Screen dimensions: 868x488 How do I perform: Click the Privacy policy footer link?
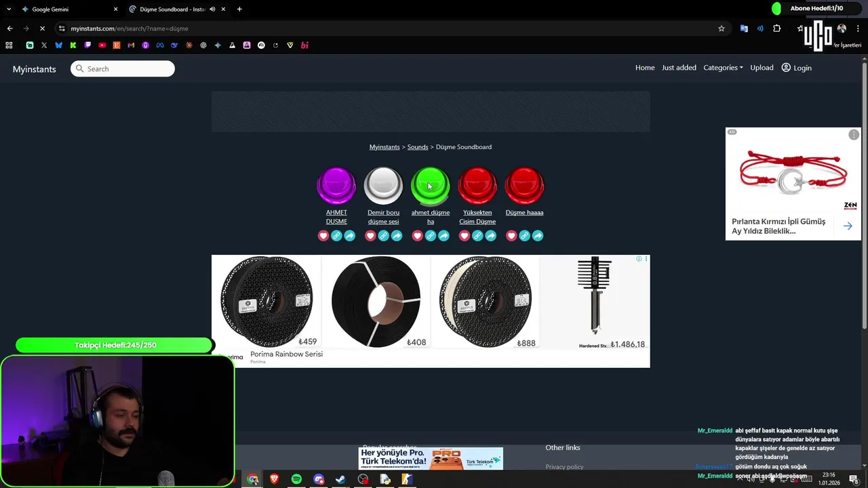564,467
